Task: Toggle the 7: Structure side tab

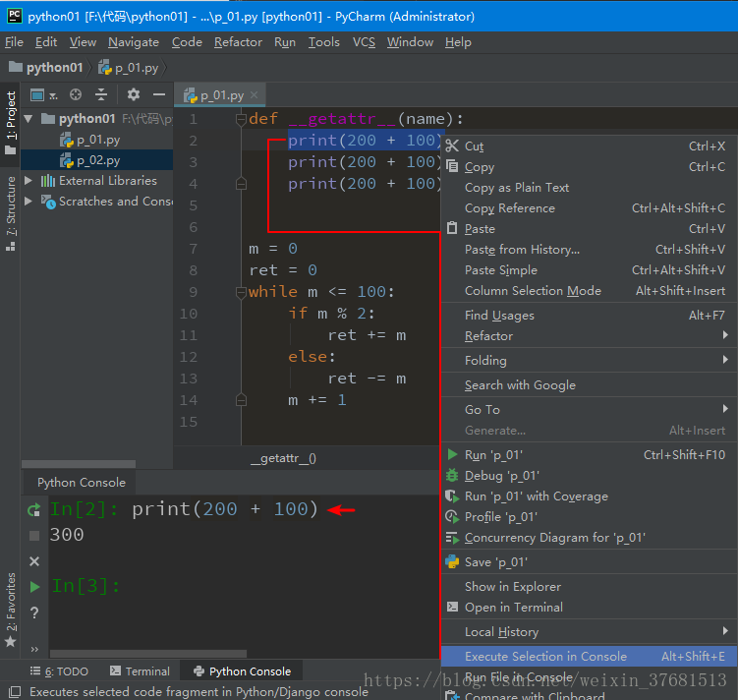Action: click(11, 213)
